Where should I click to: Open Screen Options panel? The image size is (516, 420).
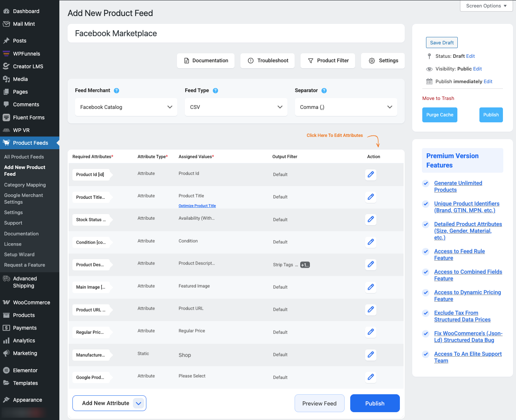click(x=486, y=6)
